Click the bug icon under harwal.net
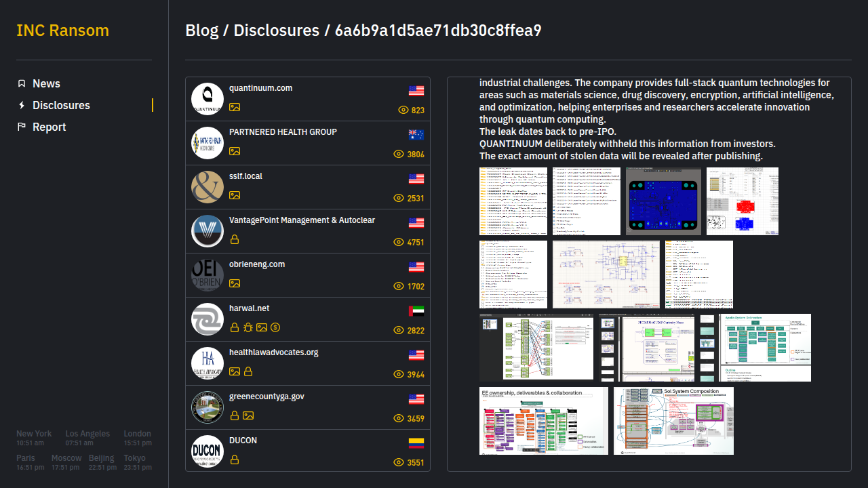Screen dimensions: 868x488 tap(248, 327)
